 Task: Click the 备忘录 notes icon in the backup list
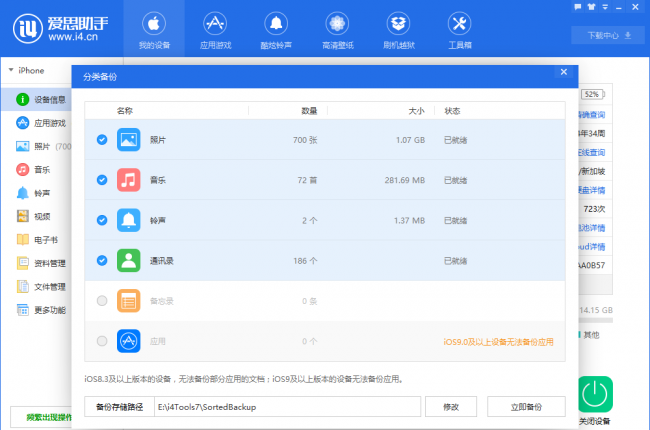(129, 301)
